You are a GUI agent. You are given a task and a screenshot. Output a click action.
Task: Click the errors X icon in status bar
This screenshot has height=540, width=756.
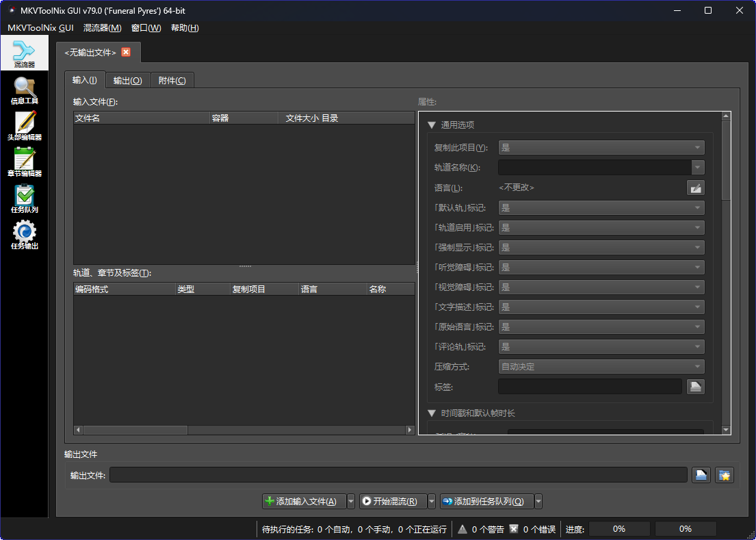pos(514,529)
